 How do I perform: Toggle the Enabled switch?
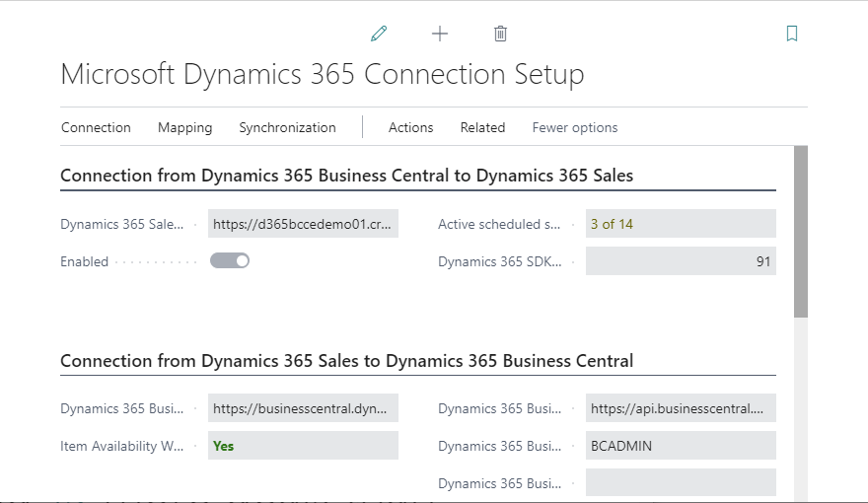click(230, 260)
